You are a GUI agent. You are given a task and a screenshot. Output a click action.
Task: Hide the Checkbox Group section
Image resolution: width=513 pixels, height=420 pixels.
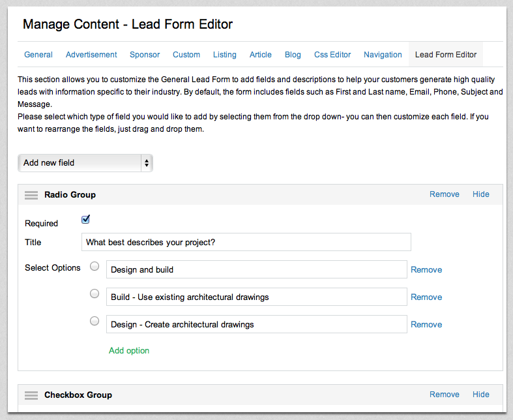480,395
